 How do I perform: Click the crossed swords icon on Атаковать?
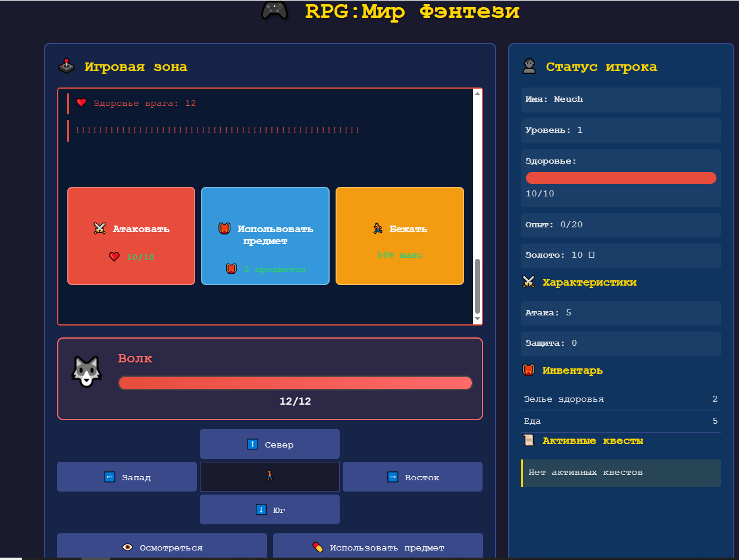point(99,229)
